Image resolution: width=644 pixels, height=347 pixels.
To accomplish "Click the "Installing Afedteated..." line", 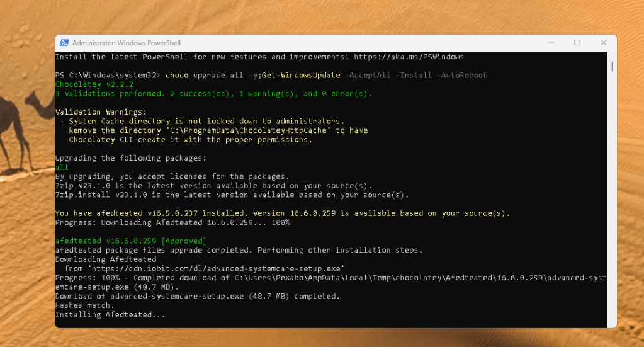I will pos(110,314).
